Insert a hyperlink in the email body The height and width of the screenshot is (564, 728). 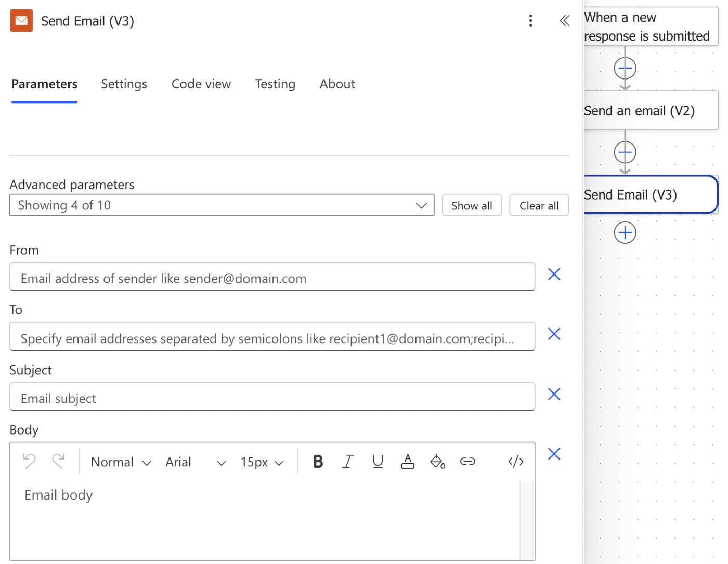click(467, 462)
